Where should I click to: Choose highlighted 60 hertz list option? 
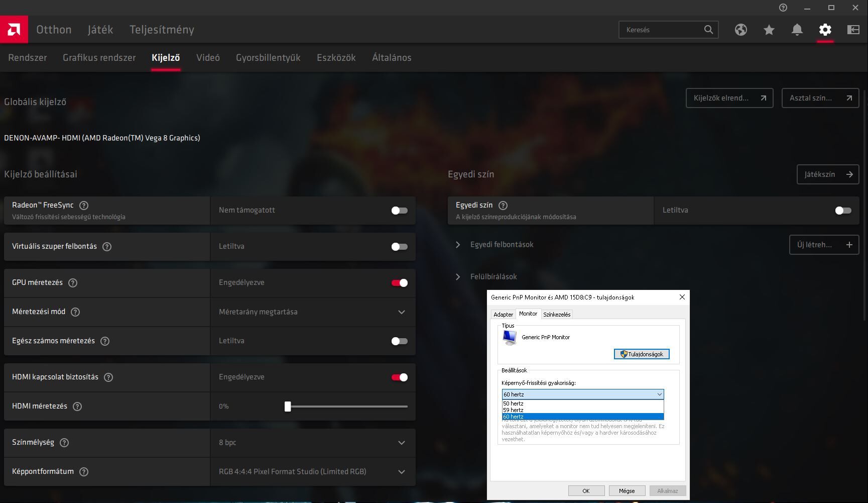click(x=583, y=417)
